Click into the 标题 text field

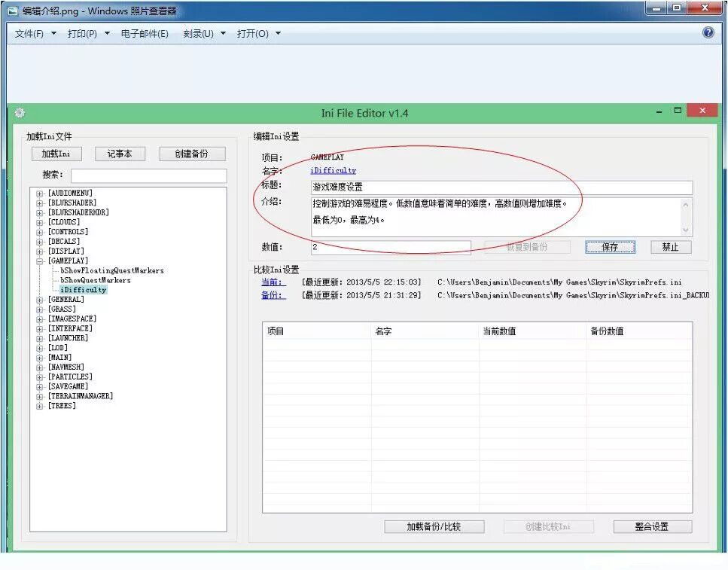[501, 187]
